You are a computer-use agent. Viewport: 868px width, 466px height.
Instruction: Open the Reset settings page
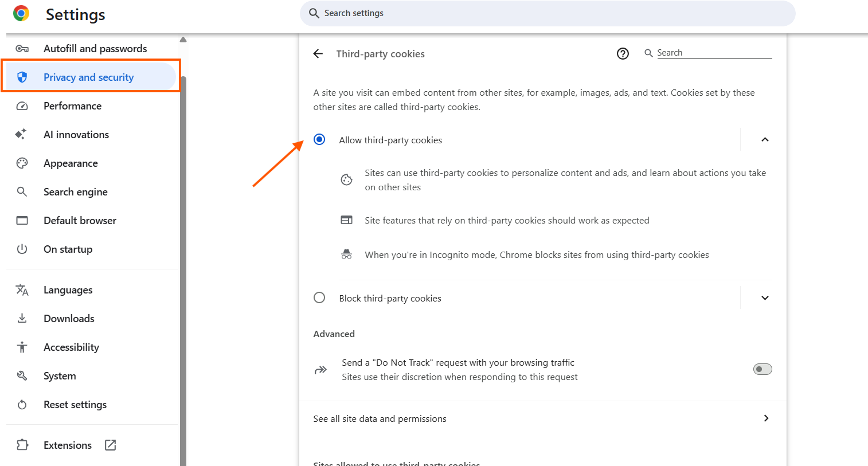tap(75, 405)
